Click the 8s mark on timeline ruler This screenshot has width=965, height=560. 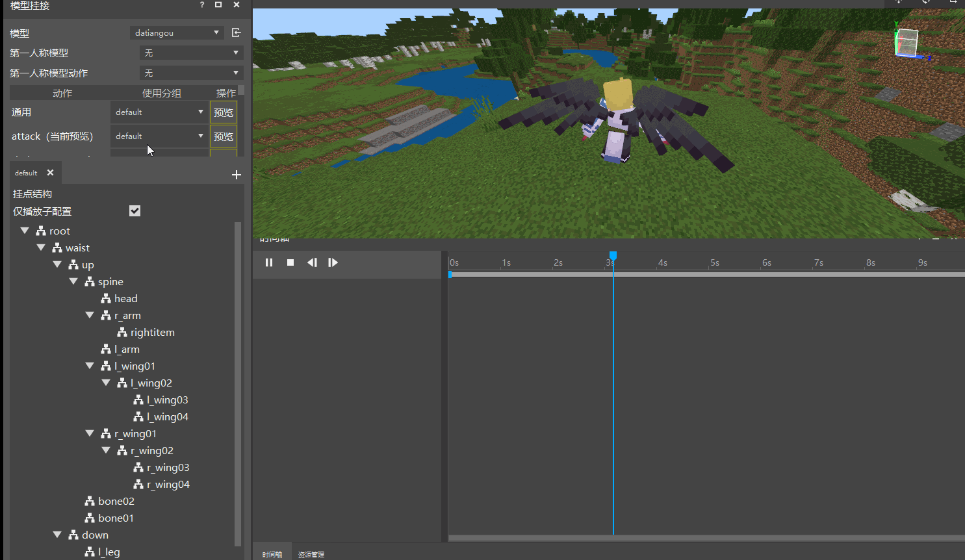tap(871, 262)
